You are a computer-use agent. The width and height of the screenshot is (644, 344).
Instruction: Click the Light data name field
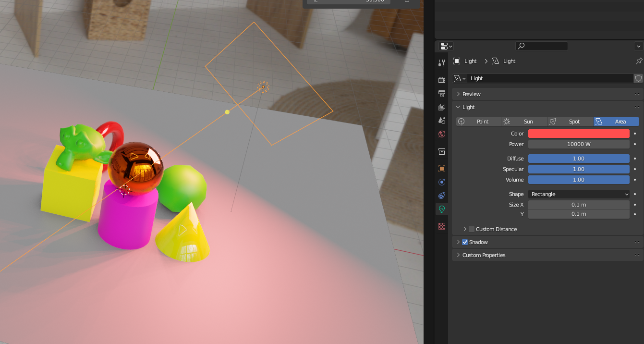[551, 78]
